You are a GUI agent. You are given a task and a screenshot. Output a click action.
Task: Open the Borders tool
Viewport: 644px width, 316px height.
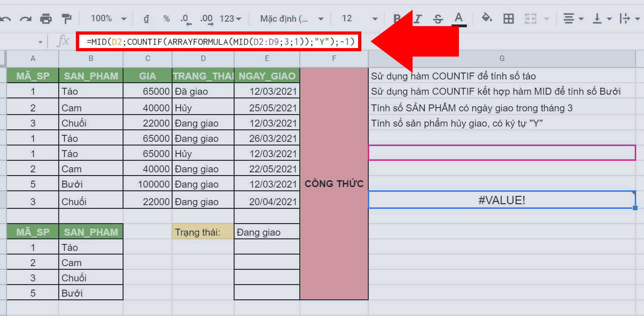(x=508, y=18)
